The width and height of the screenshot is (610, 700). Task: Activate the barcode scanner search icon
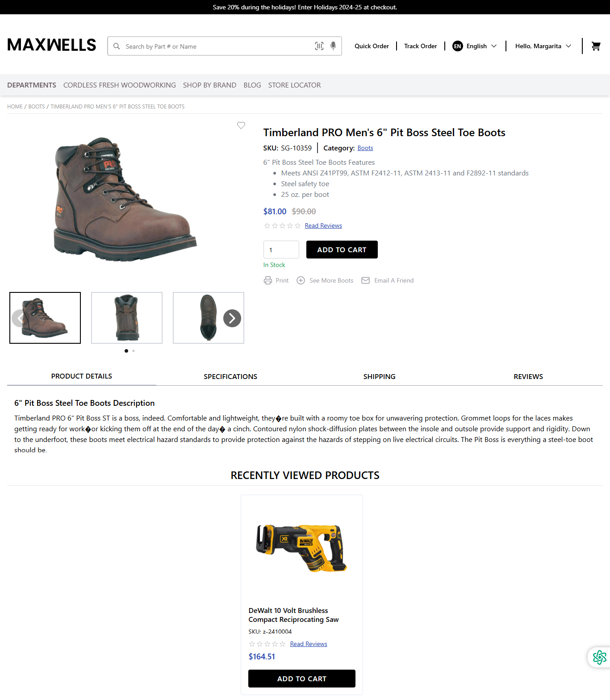[319, 46]
